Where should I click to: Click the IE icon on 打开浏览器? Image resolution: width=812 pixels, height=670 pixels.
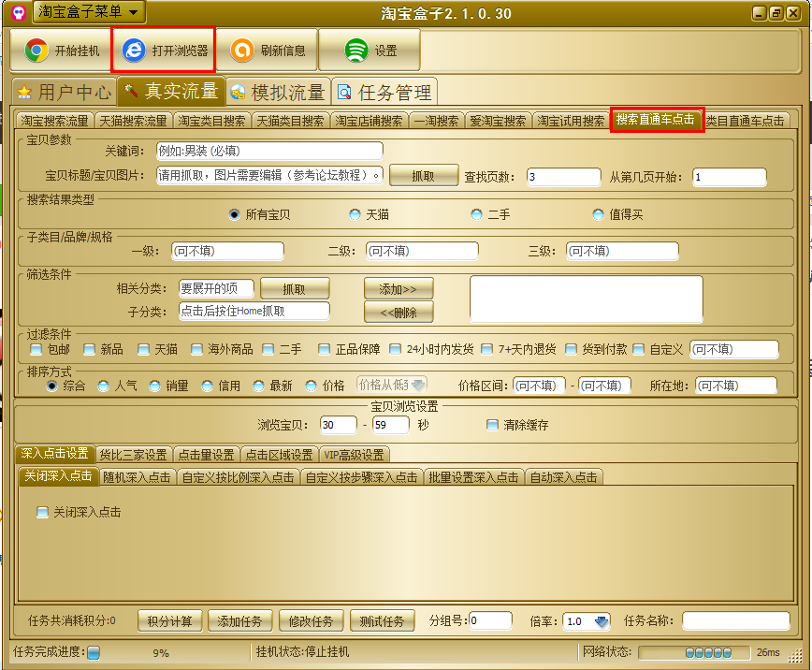tap(134, 51)
